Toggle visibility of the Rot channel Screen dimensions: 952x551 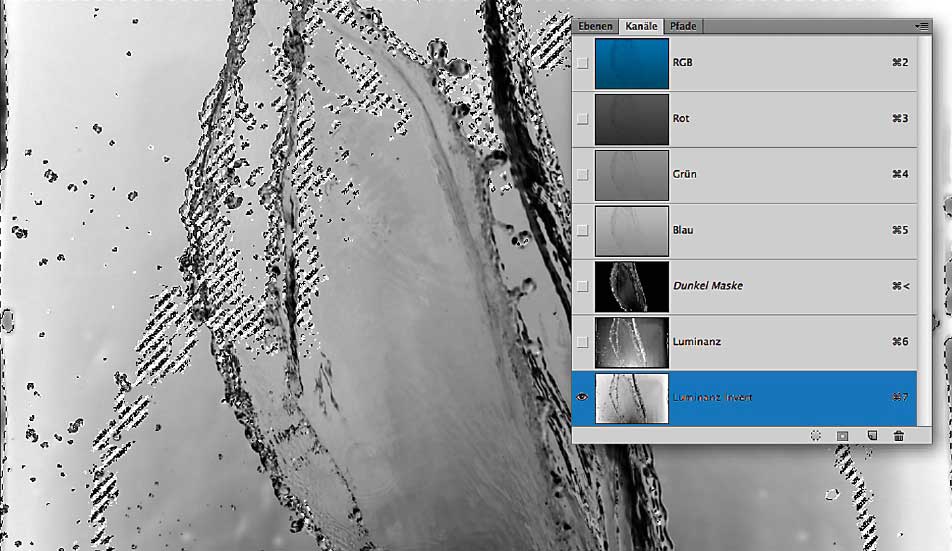pyautogui.click(x=582, y=119)
